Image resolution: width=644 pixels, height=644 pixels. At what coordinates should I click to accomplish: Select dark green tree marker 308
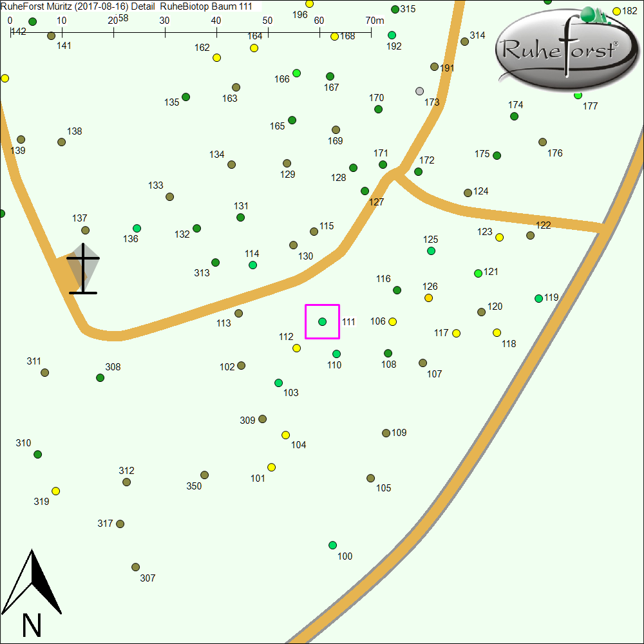tap(100, 377)
